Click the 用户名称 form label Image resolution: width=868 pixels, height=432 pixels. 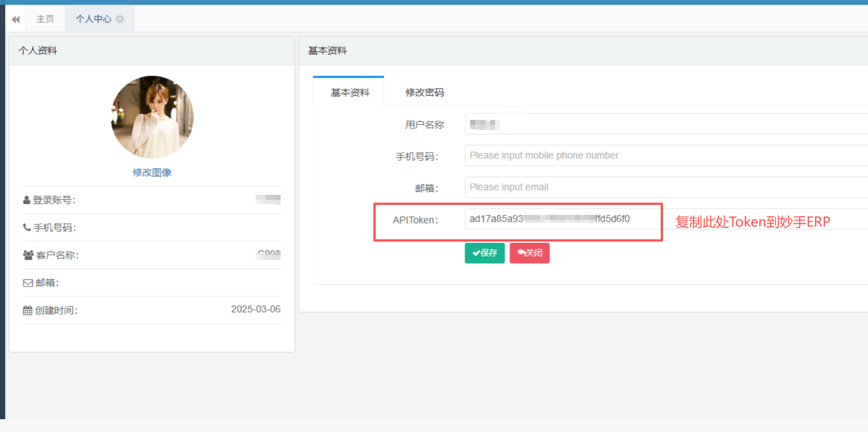tap(425, 125)
